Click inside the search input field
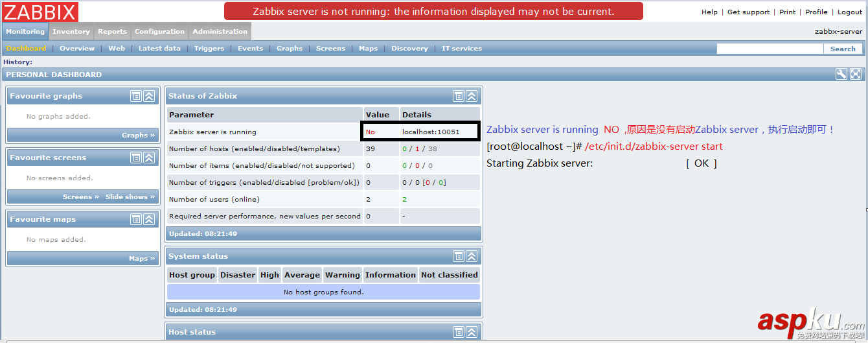Screen dimensions: 868x343 point(770,49)
